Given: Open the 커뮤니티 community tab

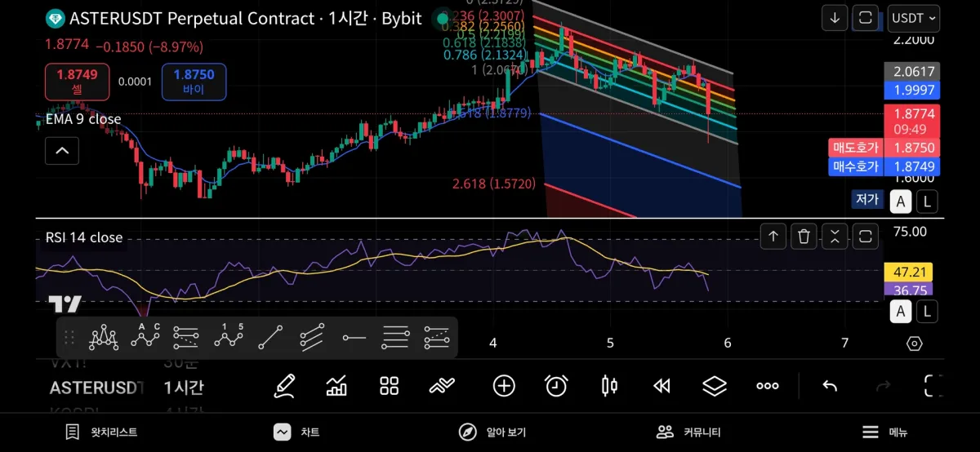Looking at the screenshot, I should (x=689, y=432).
